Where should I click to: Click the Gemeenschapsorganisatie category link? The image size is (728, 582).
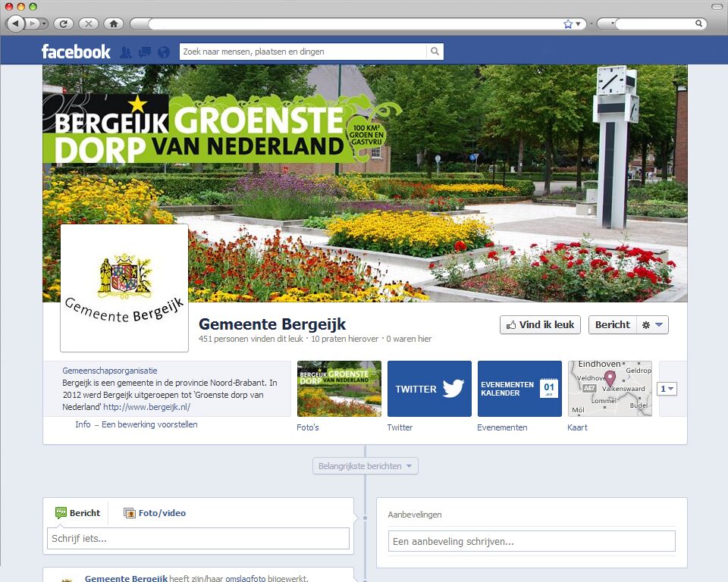pos(109,371)
